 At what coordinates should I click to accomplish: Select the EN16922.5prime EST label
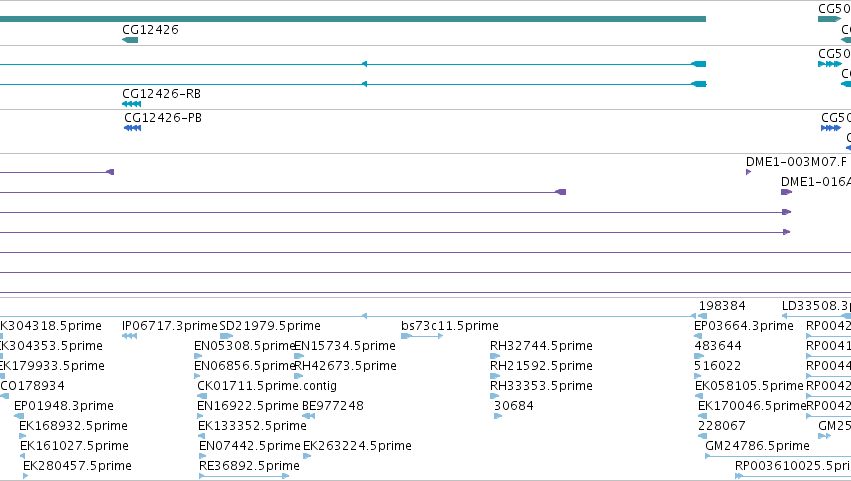point(248,406)
